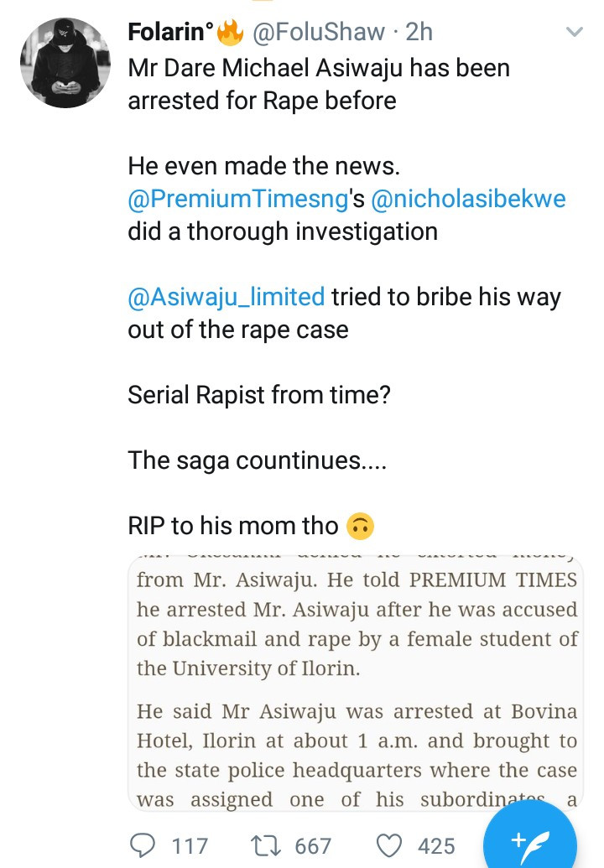Screen dimensions: 604x868
Task: Visit the @nicholasibekwe profile mention
Action: (467, 199)
